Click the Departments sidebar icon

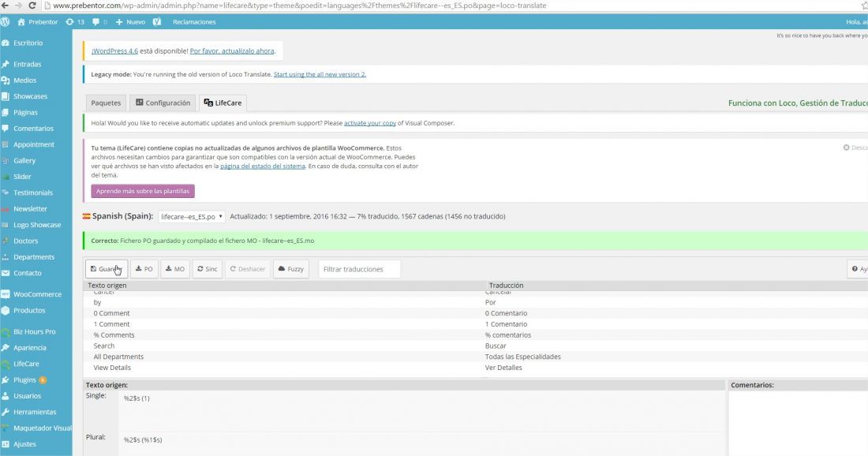pos(6,256)
